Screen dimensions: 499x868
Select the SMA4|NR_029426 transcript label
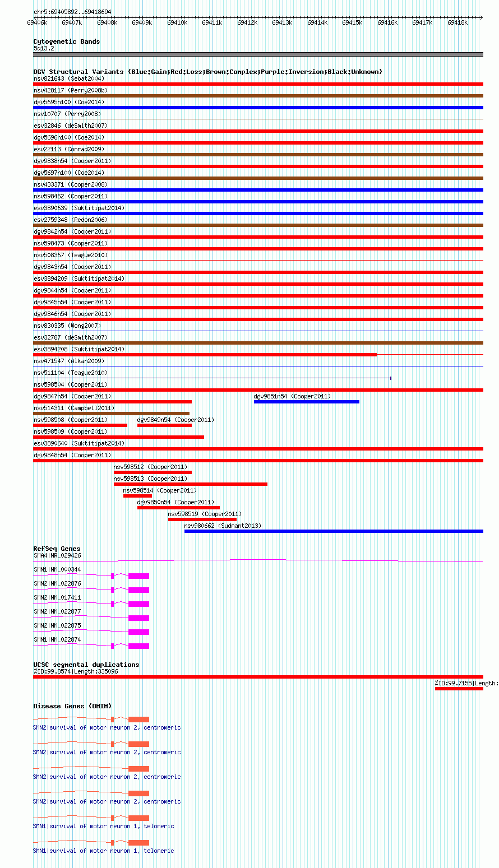point(57,556)
